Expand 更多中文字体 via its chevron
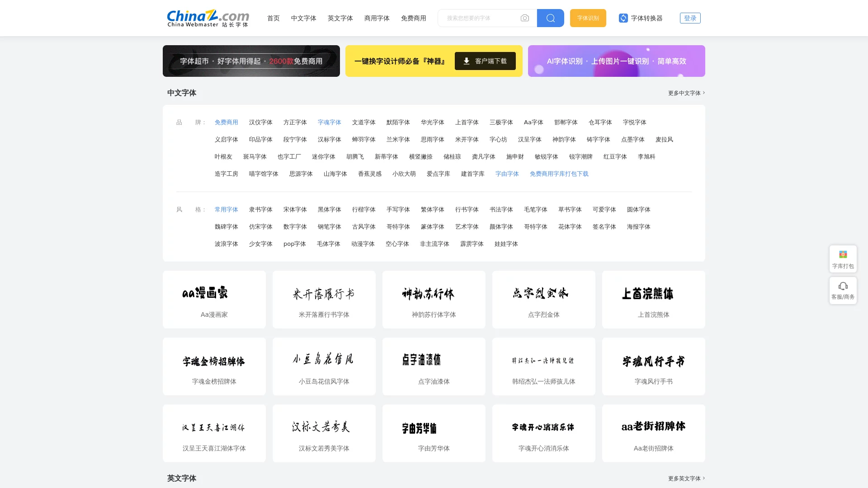Screen dimensions: 868x488 click(703, 93)
